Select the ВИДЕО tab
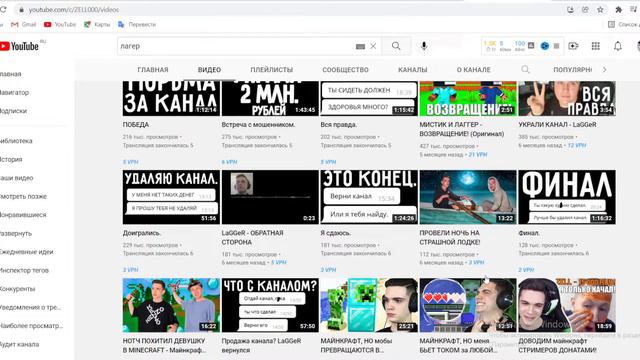The image size is (640, 360). coord(209,70)
